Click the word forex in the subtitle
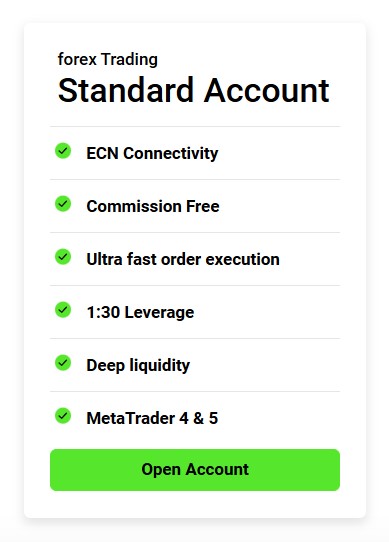Screen dimensions: 389x542 [77, 59]
